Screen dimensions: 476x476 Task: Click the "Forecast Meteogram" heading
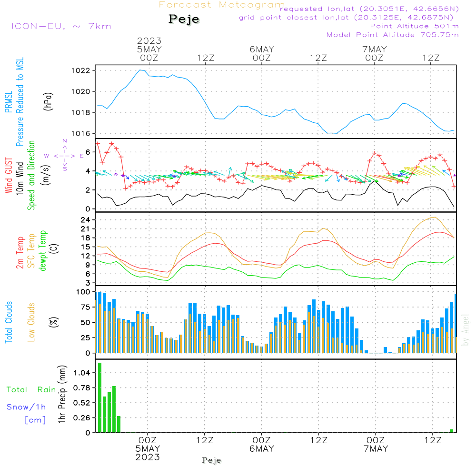(x=222, y=5)
